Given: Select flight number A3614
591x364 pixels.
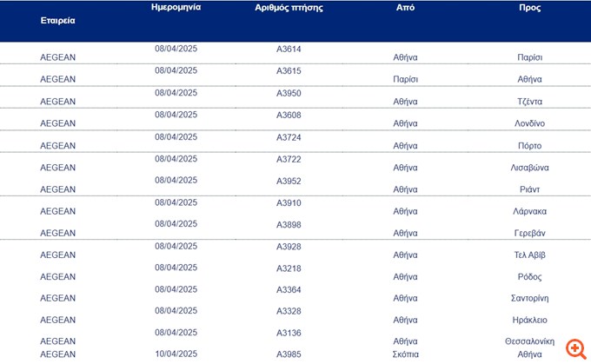Looking at the screenshot, I should coord(289,49).
